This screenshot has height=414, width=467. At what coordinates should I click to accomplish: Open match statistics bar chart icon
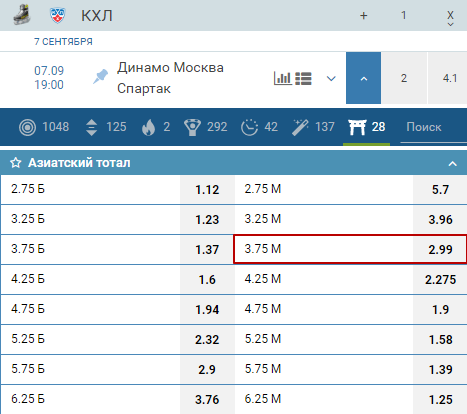[282, 78]
